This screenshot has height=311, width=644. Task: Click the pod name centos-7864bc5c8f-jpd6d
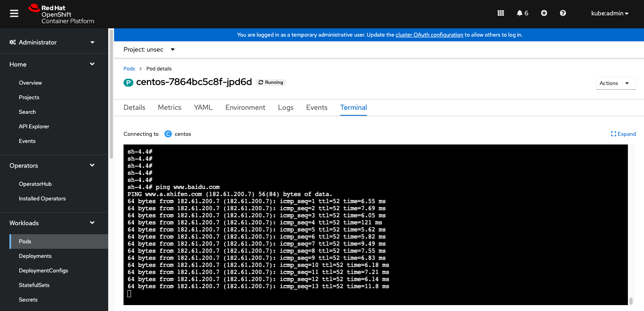click(194, 82)
